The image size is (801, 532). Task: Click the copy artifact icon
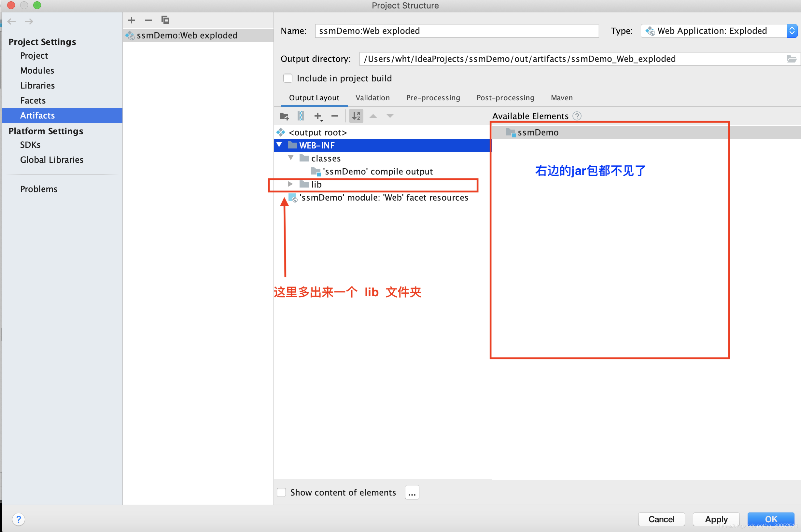click(x=165, y=21)
